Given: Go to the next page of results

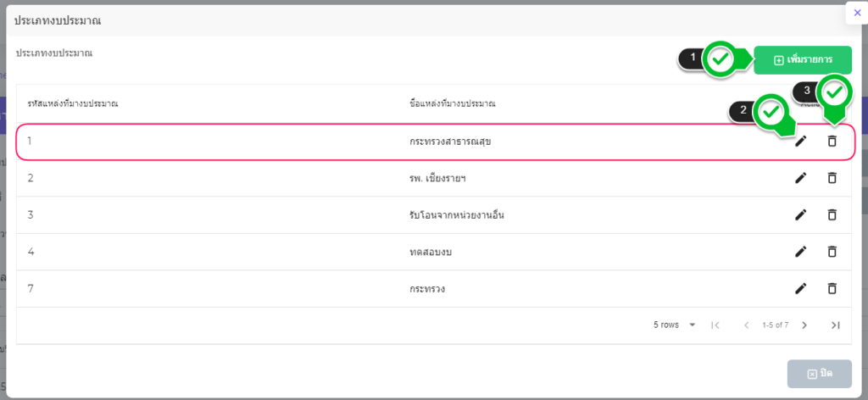Looking at the screenshot, I should [x=804, y=325].
